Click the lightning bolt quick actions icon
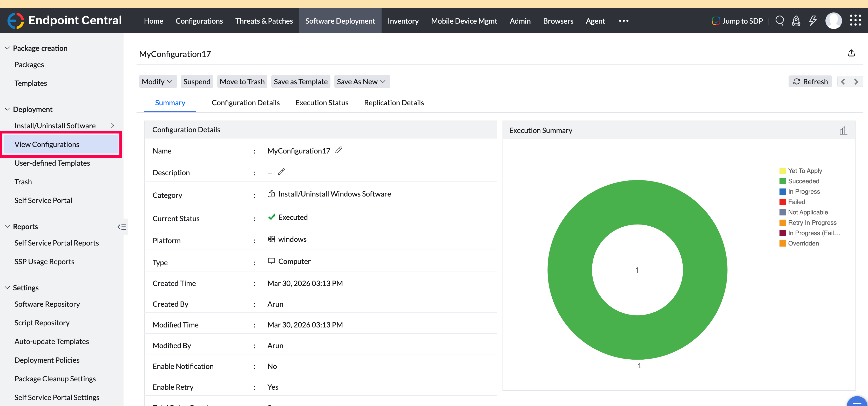868x406 pixels. point(813,21)
